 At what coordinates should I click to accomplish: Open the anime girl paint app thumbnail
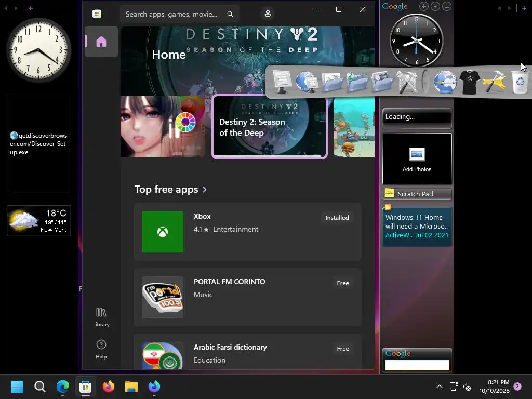click(x=163, y=127)
